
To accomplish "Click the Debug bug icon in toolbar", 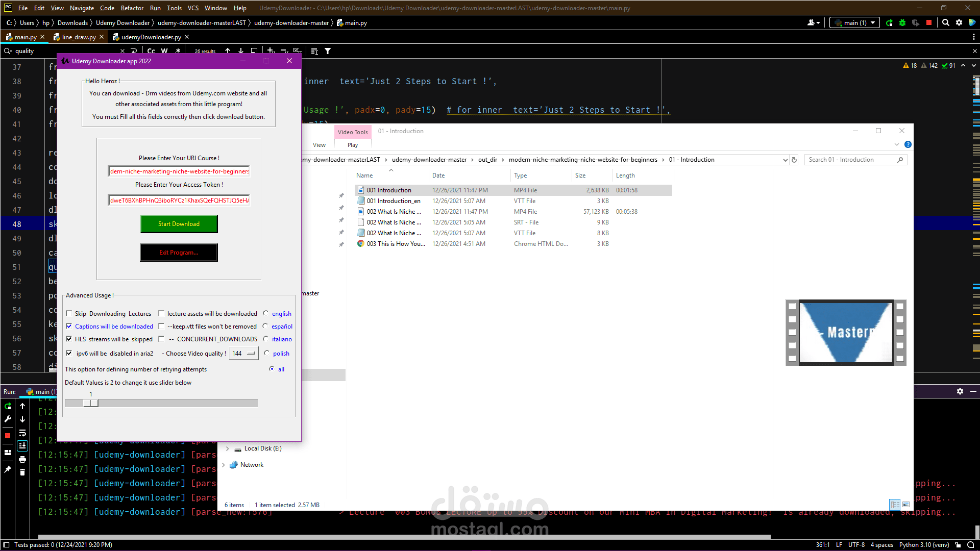I will coord(902,23).
